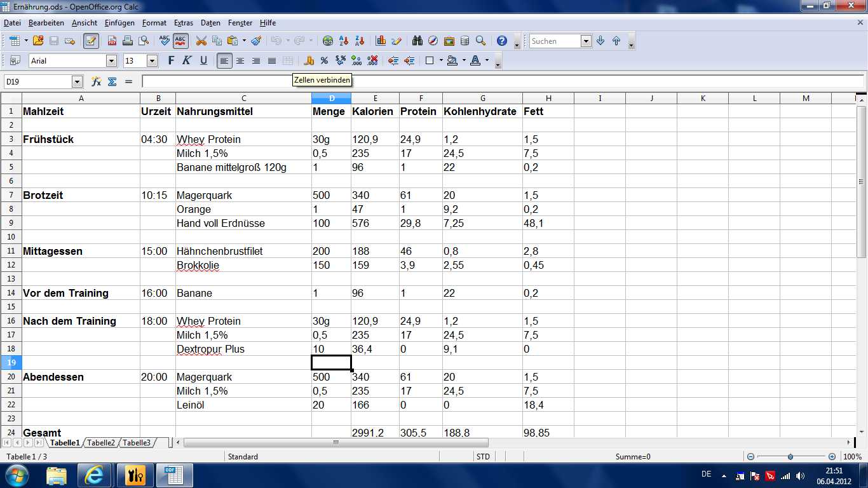868x488 pixels.
Task: Show Draw functions pencil icon
Action: tap(397, 41)
